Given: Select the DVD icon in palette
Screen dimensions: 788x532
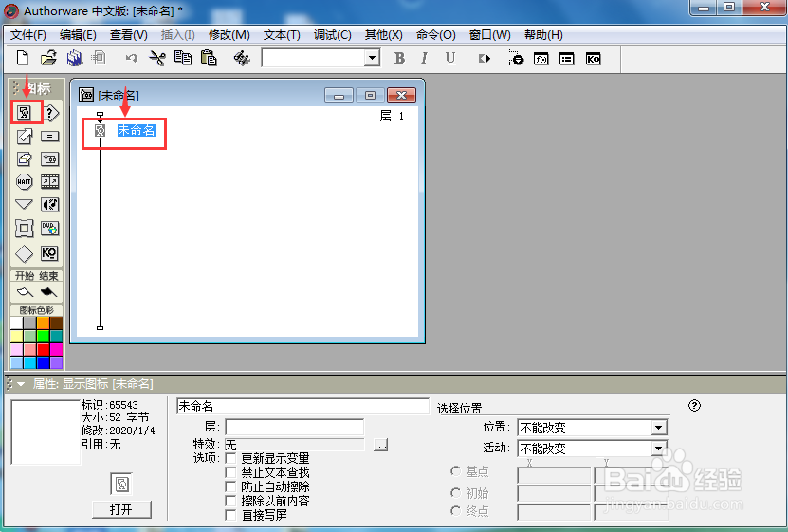Looking at the screenshot, I should tap(49, 229).
